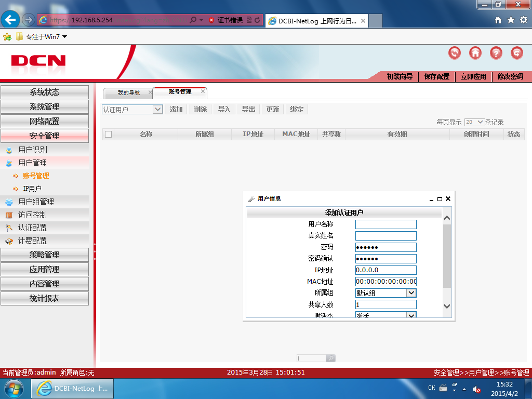This screenshot has width=532, height=399.
Task: Click the 更新 button
Action: [x=272, y=109]
